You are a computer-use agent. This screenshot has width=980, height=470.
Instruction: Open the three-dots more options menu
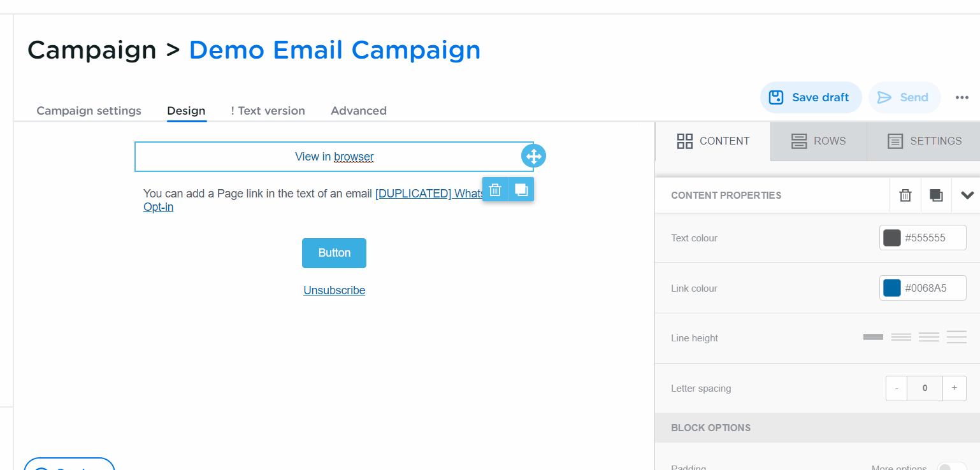pyautogui.click(x=962, y=97)
